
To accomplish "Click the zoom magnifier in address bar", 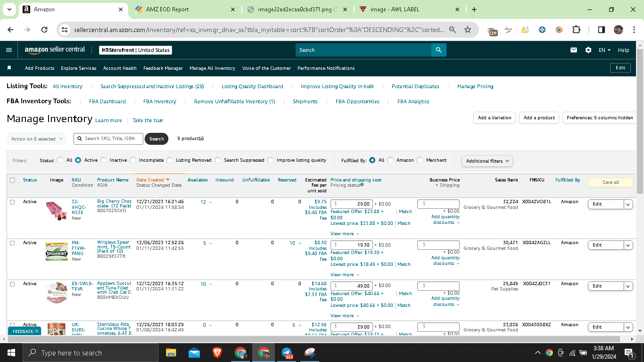I will point(453,30).
